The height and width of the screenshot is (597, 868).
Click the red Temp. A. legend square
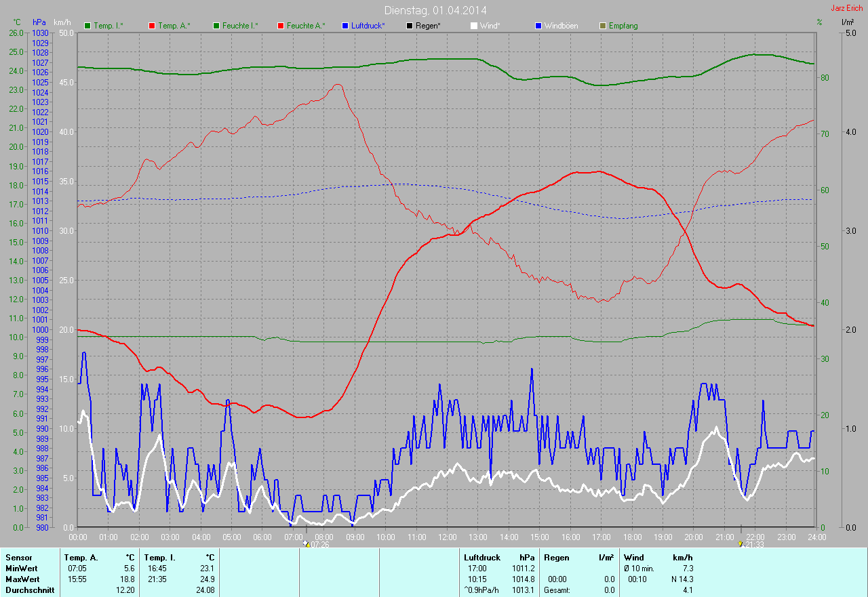[152, 26]
